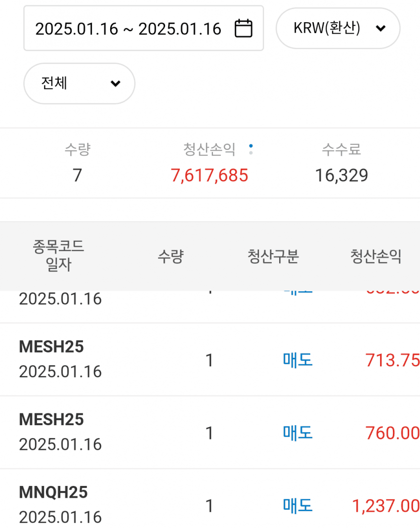Click the date range 2025.01.16 field
Viewport: 420px width, 528px height.
[x=128, y=29]
